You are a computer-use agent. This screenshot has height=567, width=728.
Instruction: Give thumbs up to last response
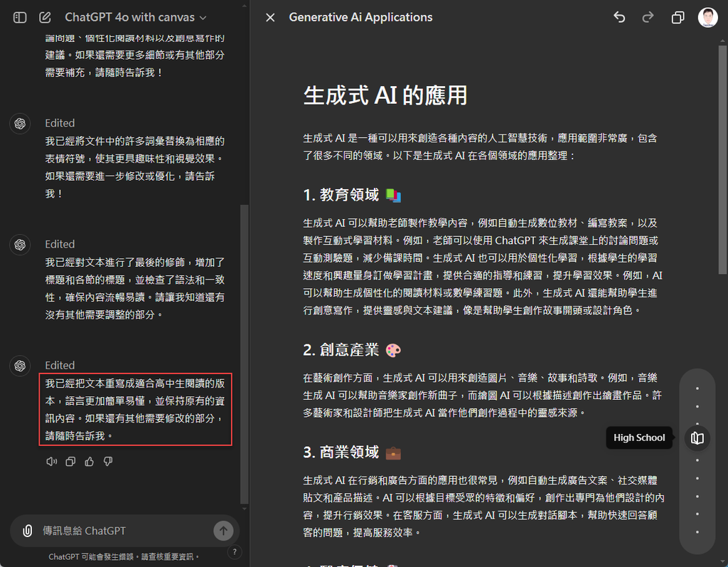[x=89, y=462]
